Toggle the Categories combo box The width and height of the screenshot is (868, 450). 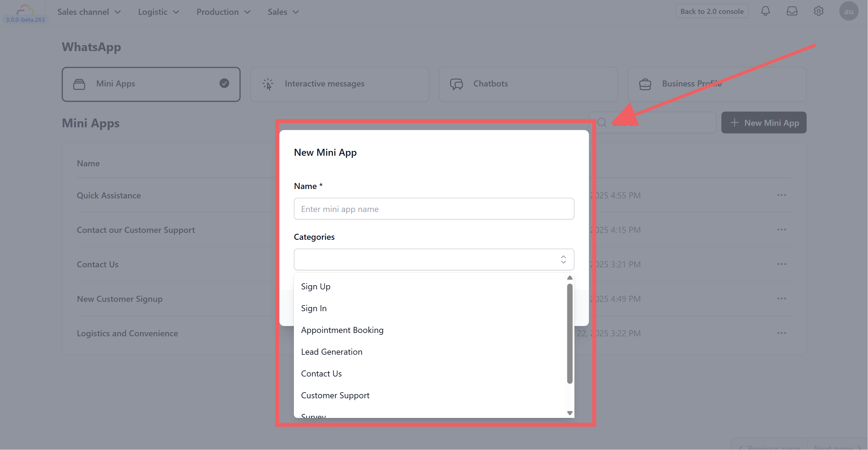[x=434, y=259]
